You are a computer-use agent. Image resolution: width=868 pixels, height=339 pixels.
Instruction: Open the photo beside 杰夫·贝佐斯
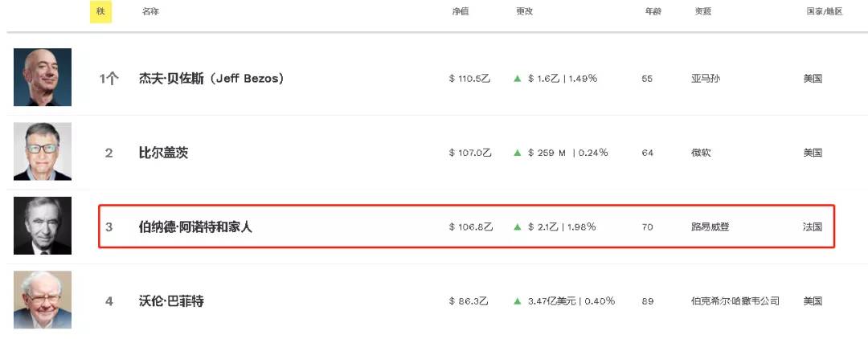click(x=43, y=77)
